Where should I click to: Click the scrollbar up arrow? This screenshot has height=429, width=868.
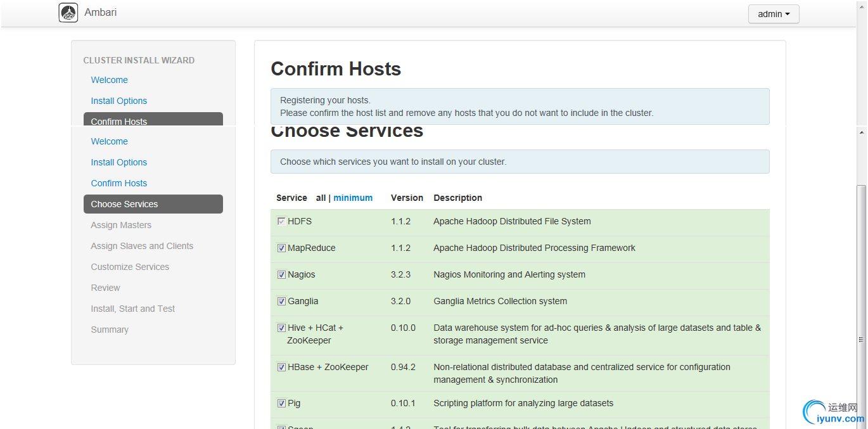tap(861, 132)
